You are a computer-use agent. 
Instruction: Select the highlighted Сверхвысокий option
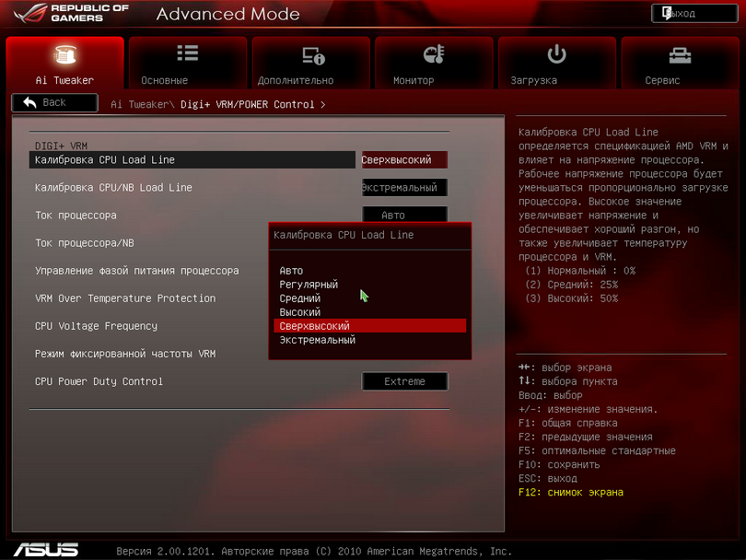click(x=315, y=326)
